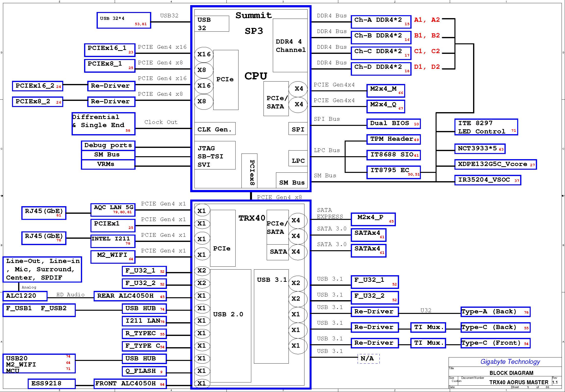The image size is (565, 392).
Task: Click the "ITE 8297 LED Control" block
Action: [x=486, y=127]
